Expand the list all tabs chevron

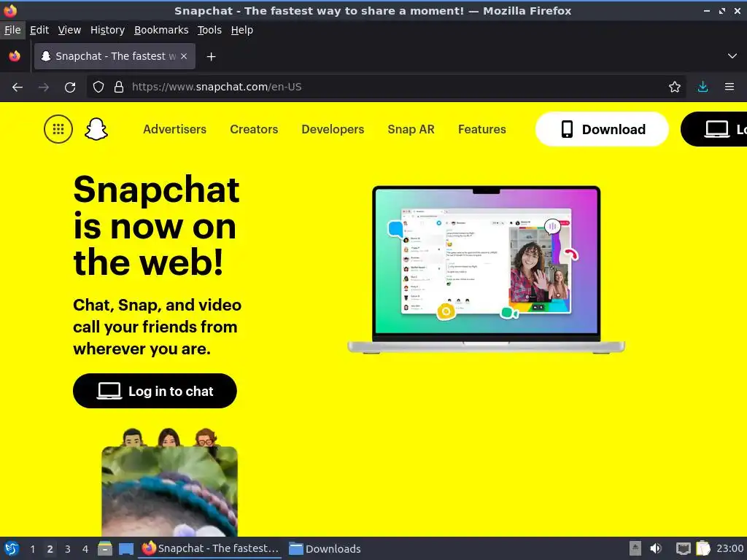pos(732,56)
